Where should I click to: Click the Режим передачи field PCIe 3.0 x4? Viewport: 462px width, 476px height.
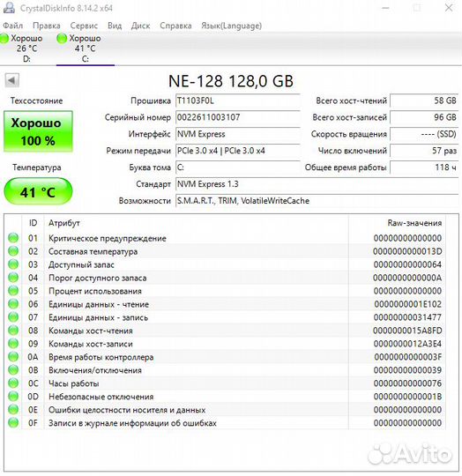pos(238,151)
